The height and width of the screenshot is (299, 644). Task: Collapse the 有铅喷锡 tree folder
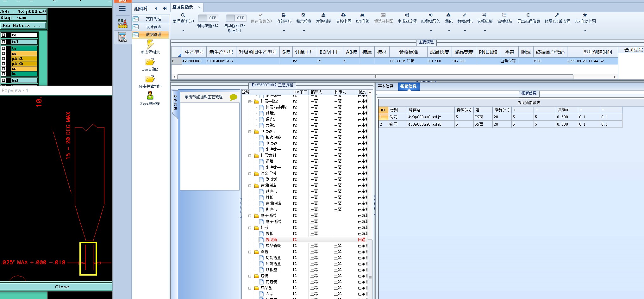(x=250, y=186)
